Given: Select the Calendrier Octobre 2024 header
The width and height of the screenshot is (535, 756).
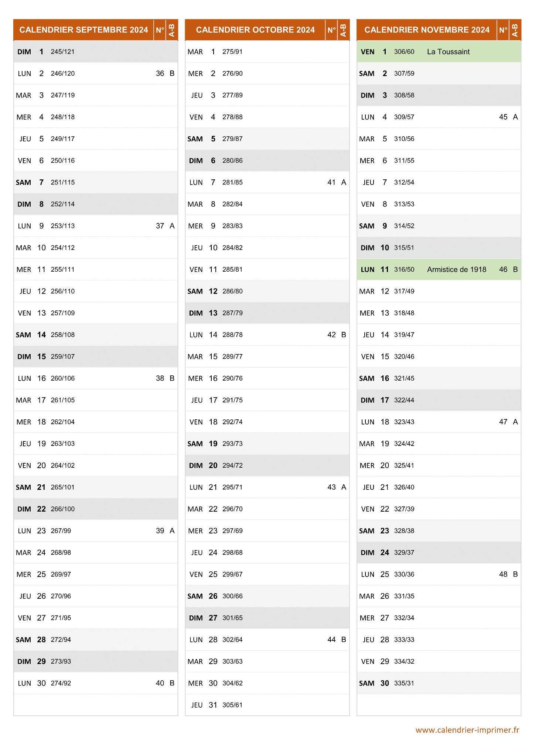Looking at the screenshot, I should tap(255, 30).
